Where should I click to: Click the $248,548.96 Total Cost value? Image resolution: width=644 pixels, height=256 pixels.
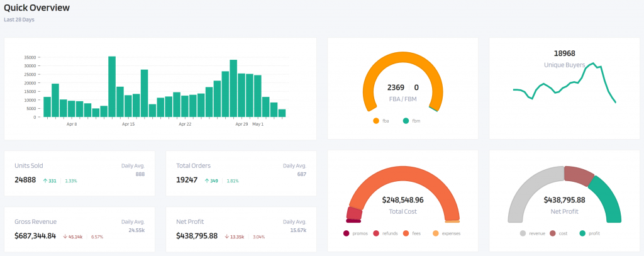pyautogui.click(x=402, y=201)
